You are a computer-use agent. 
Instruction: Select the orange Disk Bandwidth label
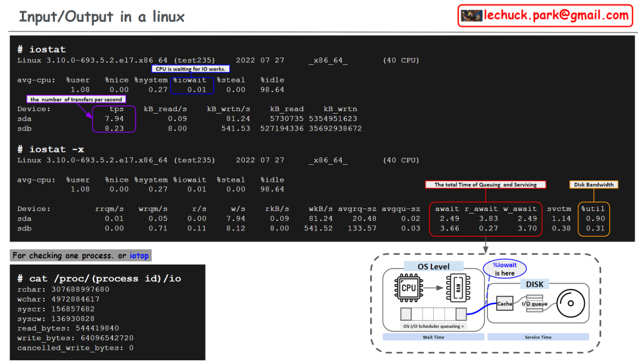pos(594,185)
